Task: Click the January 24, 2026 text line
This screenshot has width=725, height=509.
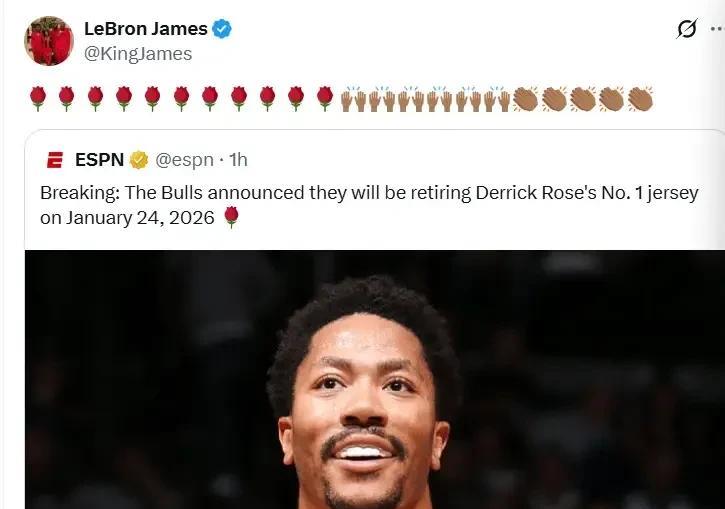Action: click(127, 218)
